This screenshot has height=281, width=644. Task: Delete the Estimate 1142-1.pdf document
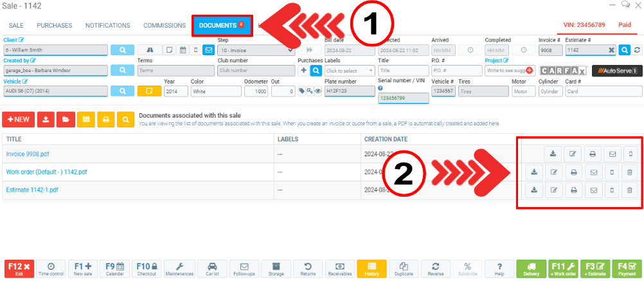click(630, 190)
